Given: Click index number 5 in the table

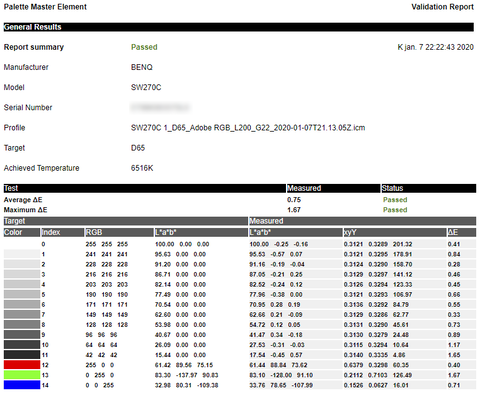Looking at the screenshot, I should tap(43, 294).
